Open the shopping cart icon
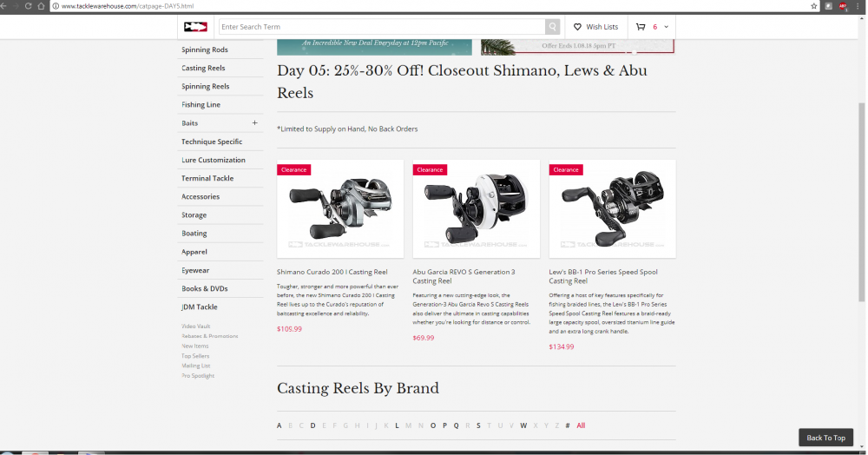Viewport: 868px width, 455px height. (641, 27)
